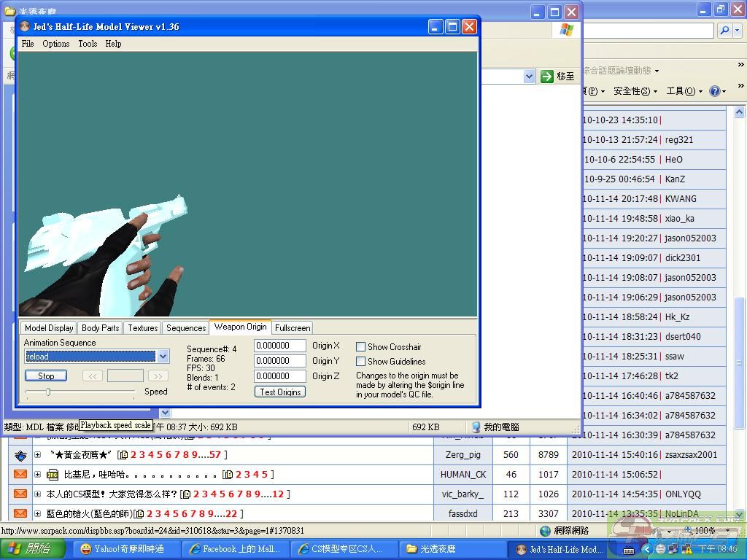The width and height of the screenshot is (747, 560).
Task: Open the Tools menu
Action: pos(88,44)
